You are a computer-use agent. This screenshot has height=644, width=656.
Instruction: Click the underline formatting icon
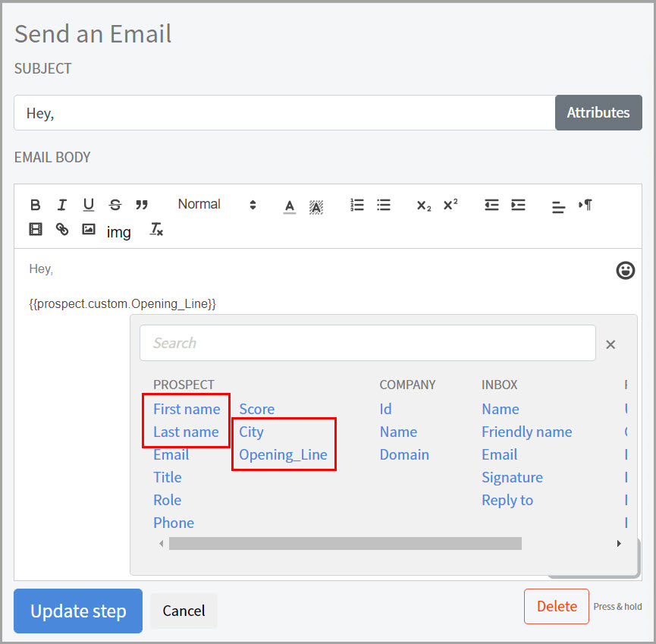[x=89, y=205]
